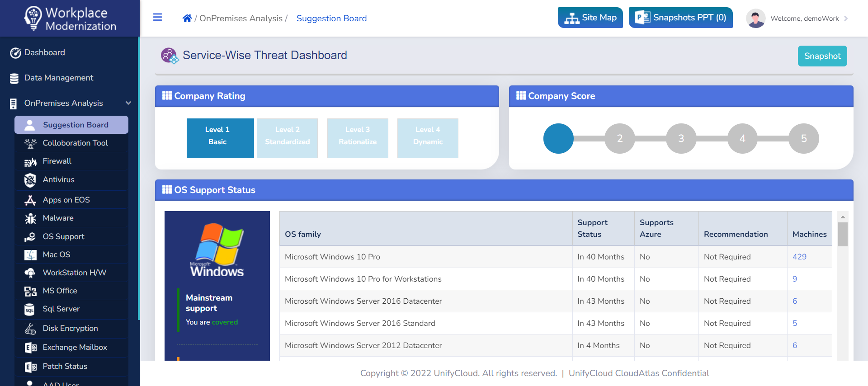This screenshot has width=868, height=386.
Task: Select the Level 3 Rationalize rating tile
Action: pyautogui.click(x=358, y=138)
